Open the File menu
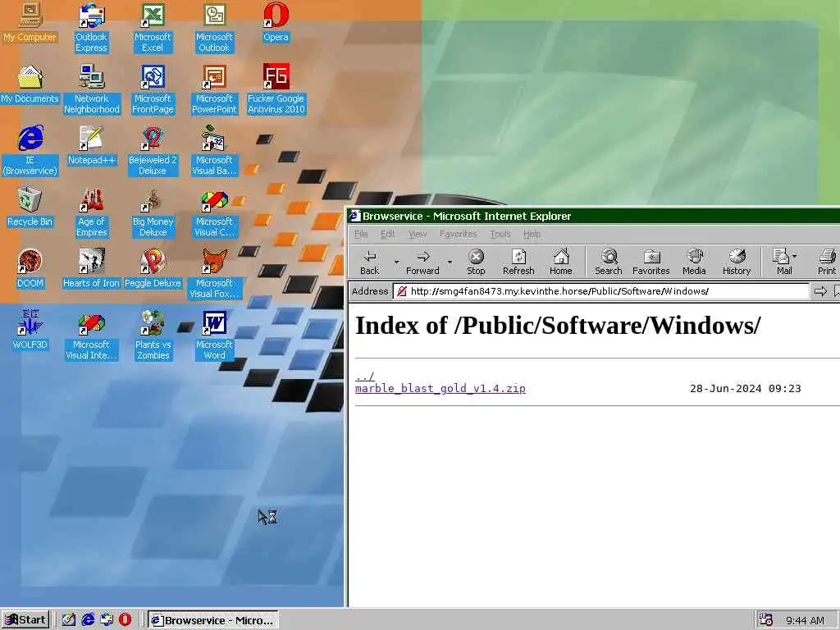The image size is (840, 630). pyautogui.click(x=361, y=234)
